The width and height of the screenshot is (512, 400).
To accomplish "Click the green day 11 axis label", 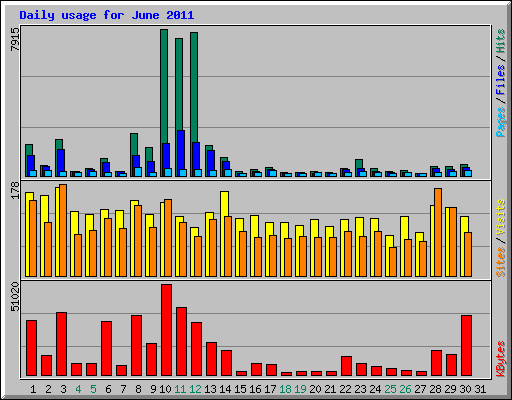I will pos(180,389).
